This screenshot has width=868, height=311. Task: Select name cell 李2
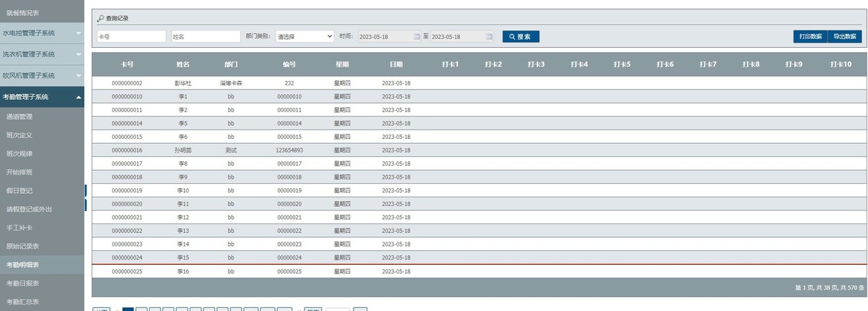[x=183, y=110]
